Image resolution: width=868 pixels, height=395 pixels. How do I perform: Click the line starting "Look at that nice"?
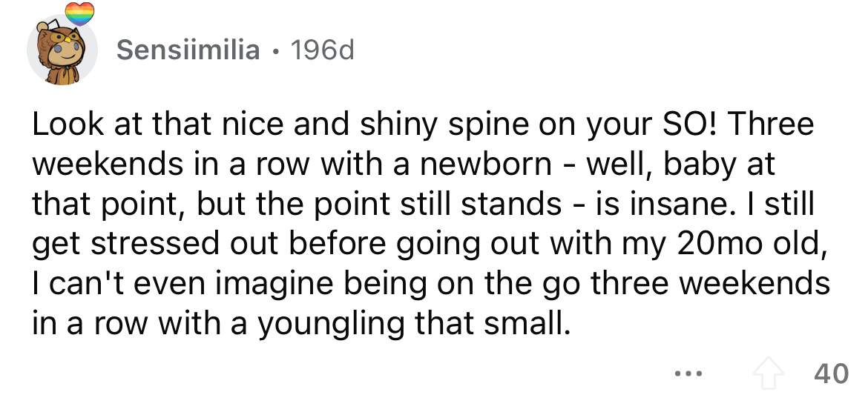pyautogui.click(x=422, y=124)
